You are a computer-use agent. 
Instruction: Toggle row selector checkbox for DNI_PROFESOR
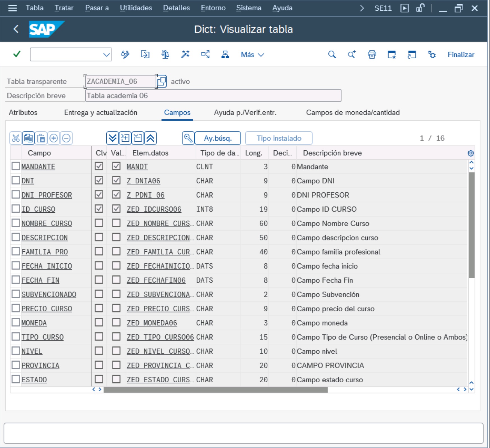coord(16,194)
